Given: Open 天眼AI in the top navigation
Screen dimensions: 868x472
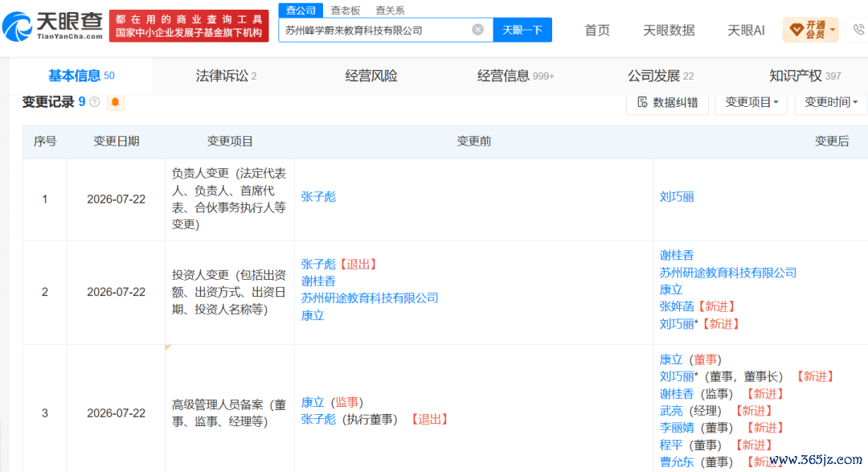Looking at the screenshot, I should [746, 31].
